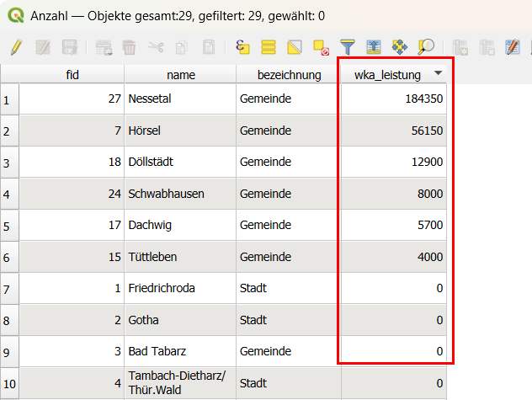Screen dimensions: 532x400
Task: Click fid cell with value 18
Action: tap(72, 162)
